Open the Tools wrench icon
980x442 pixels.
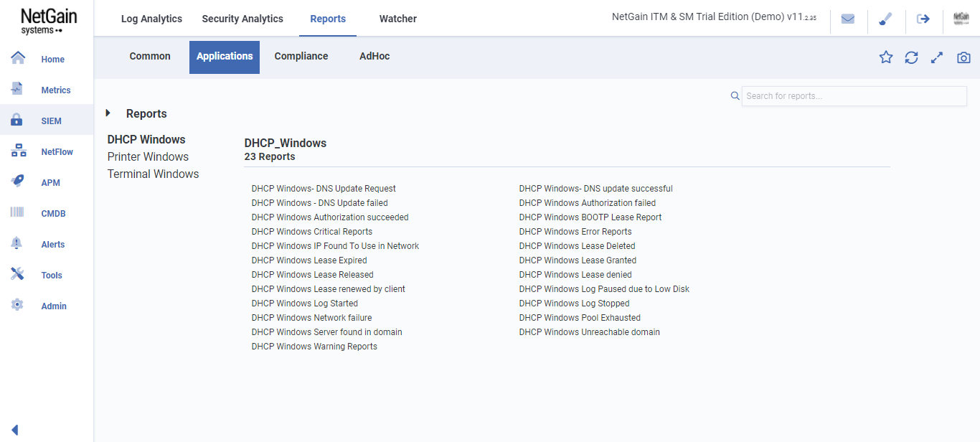[18, 274]
